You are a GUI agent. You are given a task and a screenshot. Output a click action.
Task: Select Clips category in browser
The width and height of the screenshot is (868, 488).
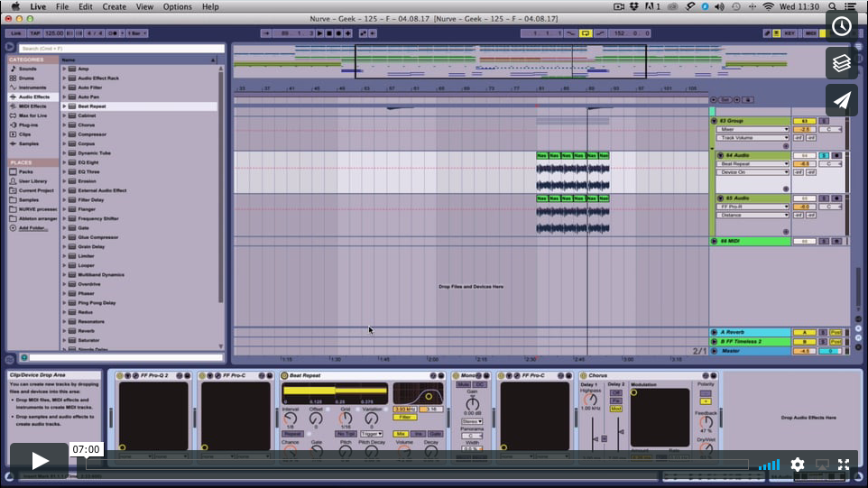point(25,134)
